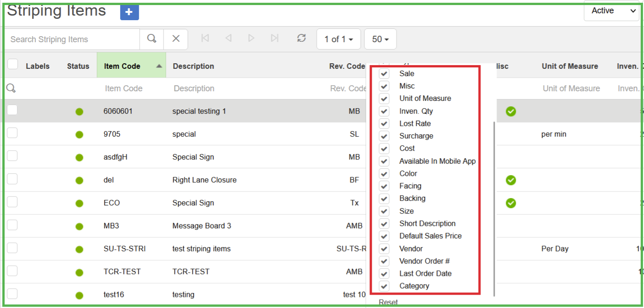Viewport: 644px width, 308px height.
Task: Expand the 50 page size dropdown
Action: 380,39
